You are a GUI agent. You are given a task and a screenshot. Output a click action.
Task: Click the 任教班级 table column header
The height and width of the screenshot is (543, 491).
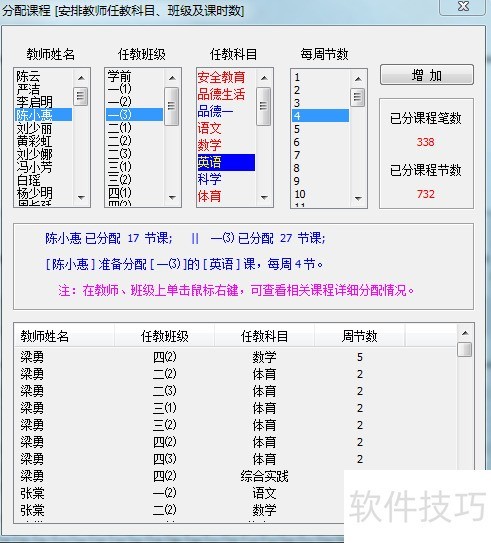164,336
